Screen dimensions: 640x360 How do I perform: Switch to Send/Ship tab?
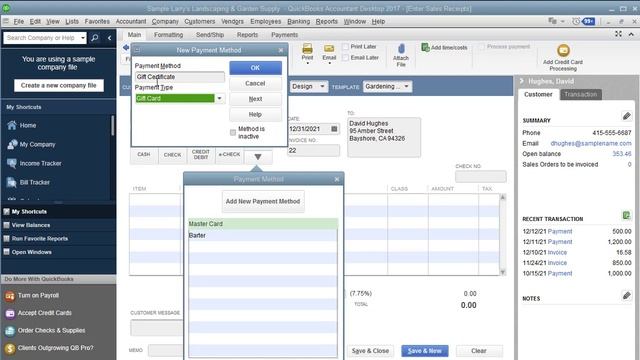(210, 35)
